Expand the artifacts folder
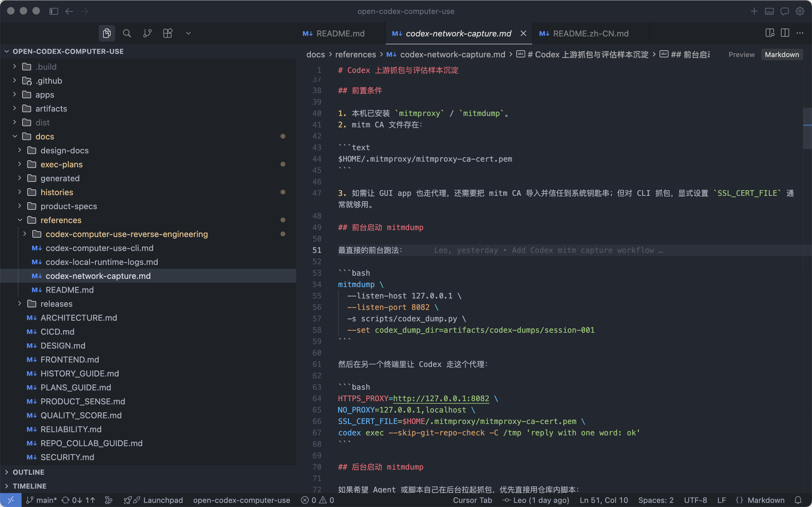This screenshot has width=812, height=507. (51, 109)
